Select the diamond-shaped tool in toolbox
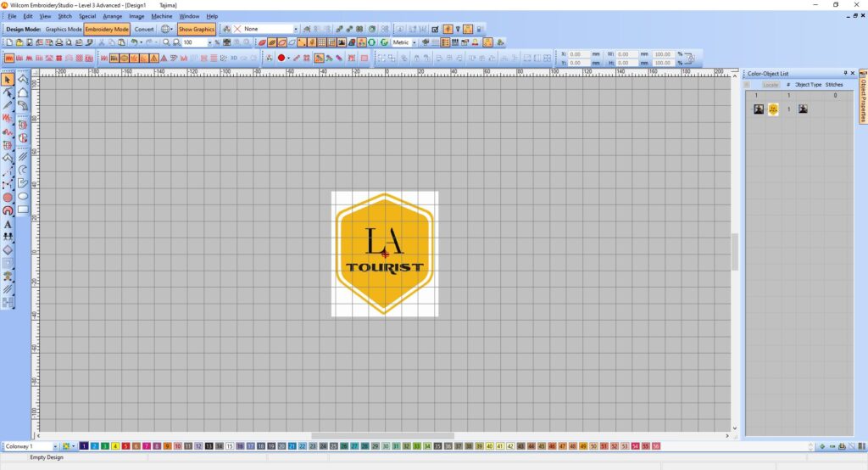The width and height of the screenshot is (868, 470). 8,250
